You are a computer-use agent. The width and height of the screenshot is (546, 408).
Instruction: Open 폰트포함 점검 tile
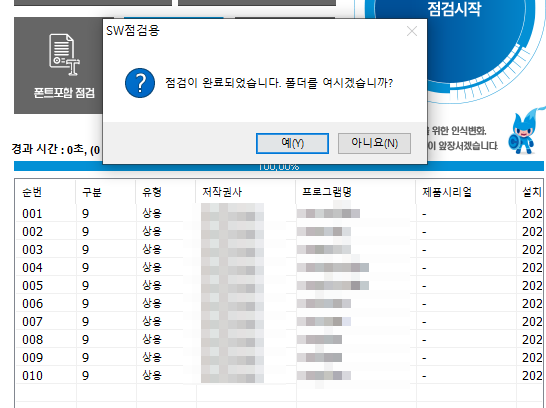click(x=58, y=65)
